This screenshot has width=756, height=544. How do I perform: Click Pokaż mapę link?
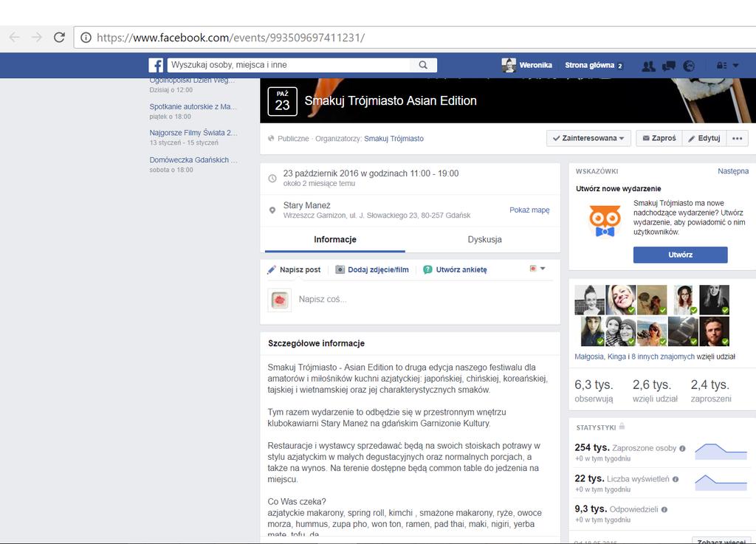point(529,210)
